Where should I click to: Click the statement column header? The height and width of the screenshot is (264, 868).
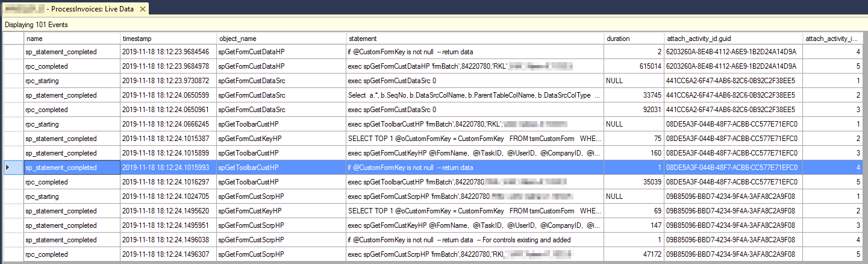[x=475, y=38]
